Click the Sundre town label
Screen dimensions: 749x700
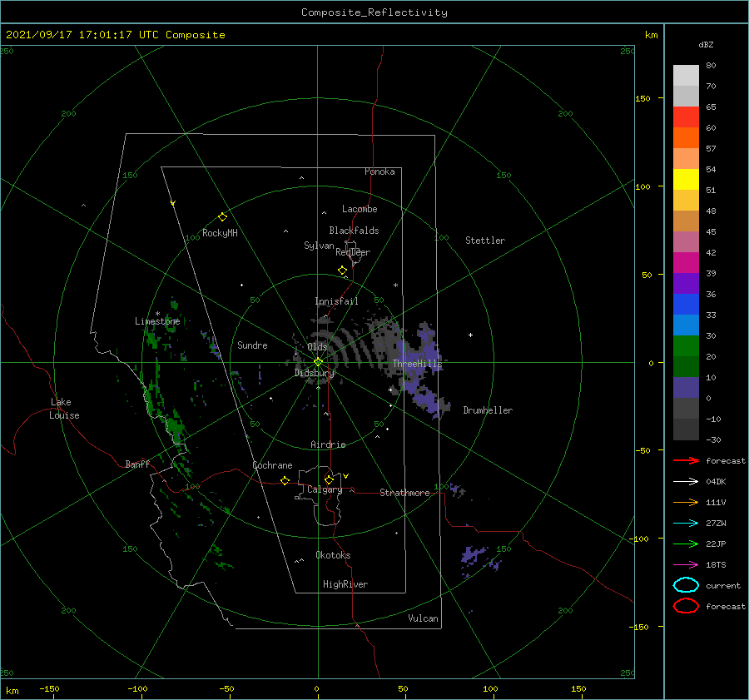click(252, 345)
